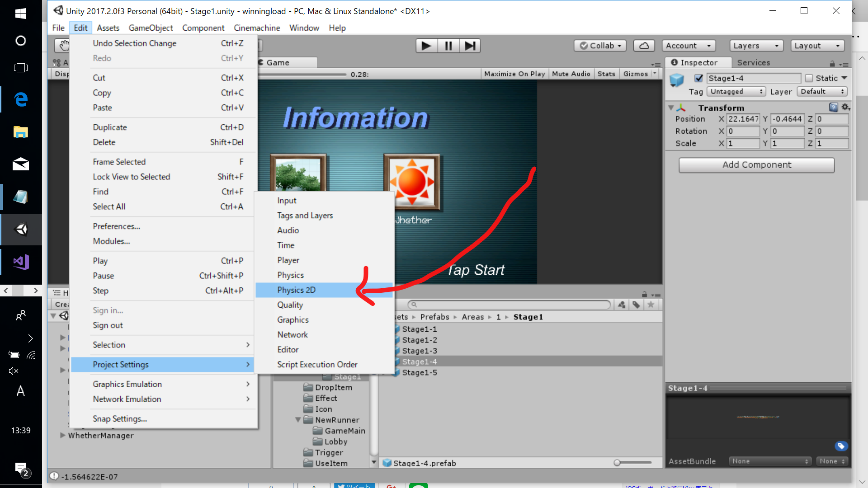The width and height of the screenshot is (868, 488).
Task: Open the GameObject menu
Action: 151,28
